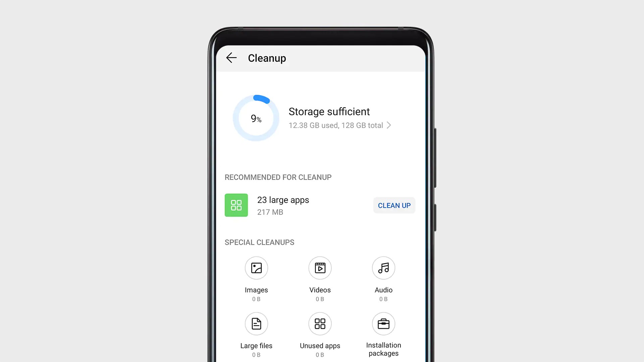Toggle Images 0 B cleanup category

click(x=256, y=279)
